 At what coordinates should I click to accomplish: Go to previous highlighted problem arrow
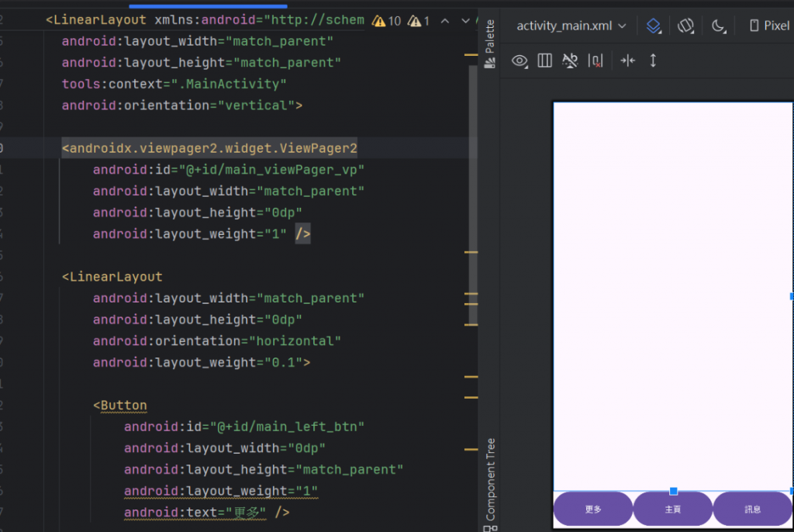click(444, 21)
